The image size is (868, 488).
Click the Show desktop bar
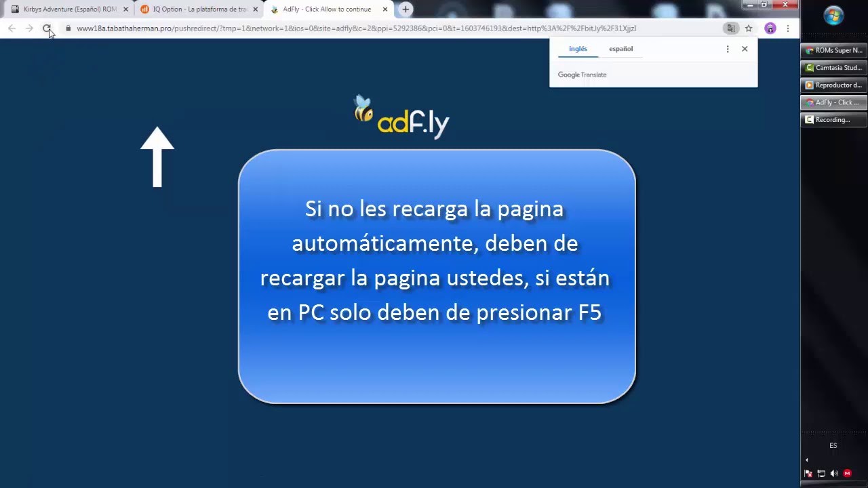point(834,485)
